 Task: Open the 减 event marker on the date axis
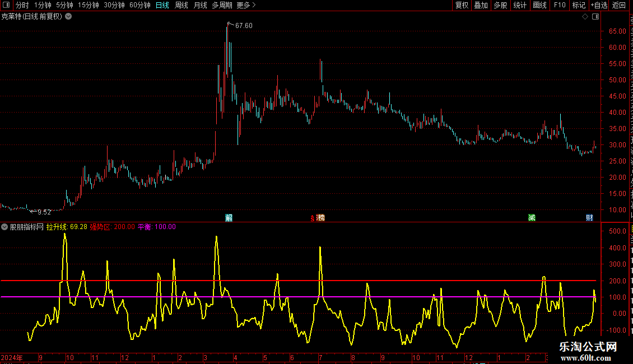[x=532, y=218]
